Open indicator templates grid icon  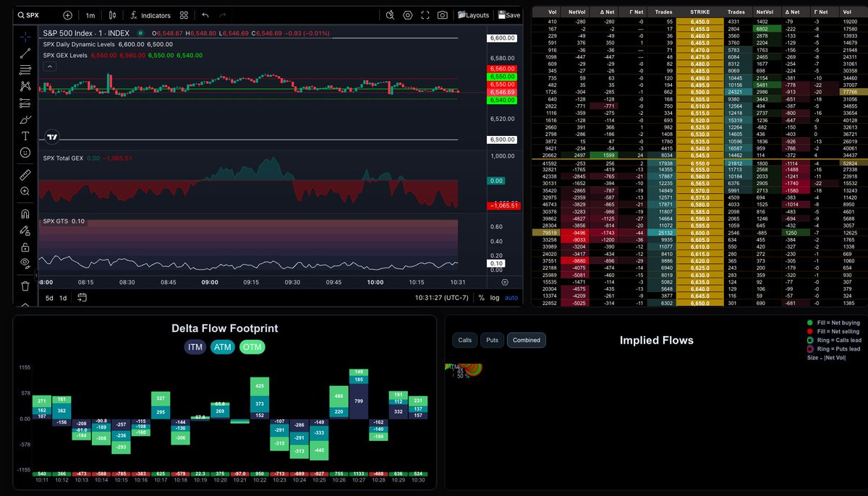(184, 15)
